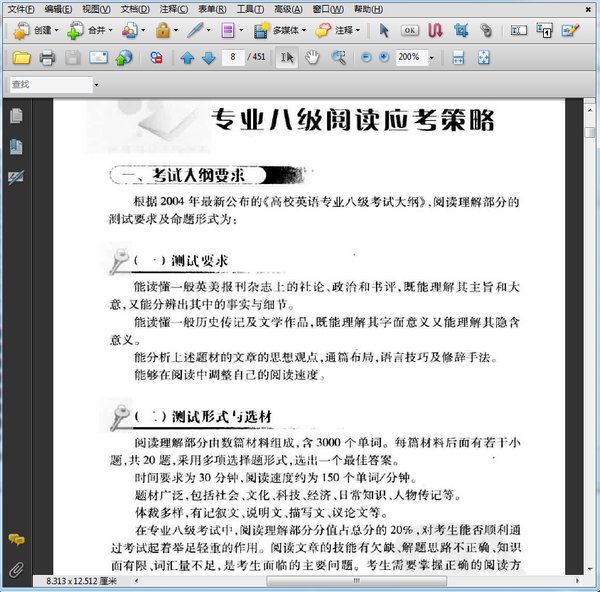Expand the 注释 dropdown arrow
Image resolution: width=600 pixels, height=592 pixels.
pyautogui.click(x=358, y=30)
